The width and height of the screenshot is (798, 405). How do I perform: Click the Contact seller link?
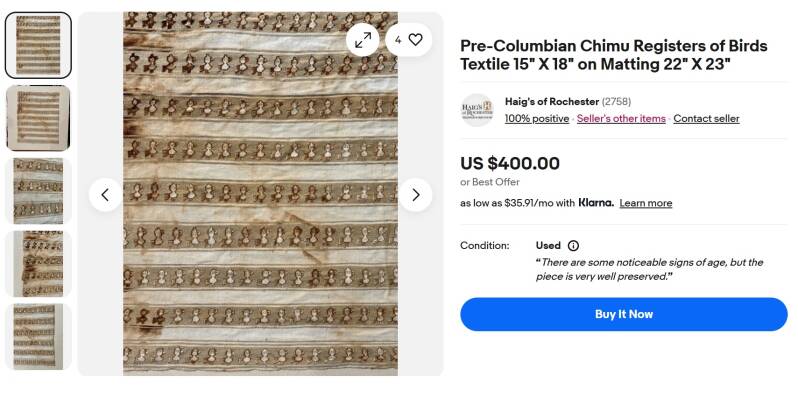click(x=706, y=119)
